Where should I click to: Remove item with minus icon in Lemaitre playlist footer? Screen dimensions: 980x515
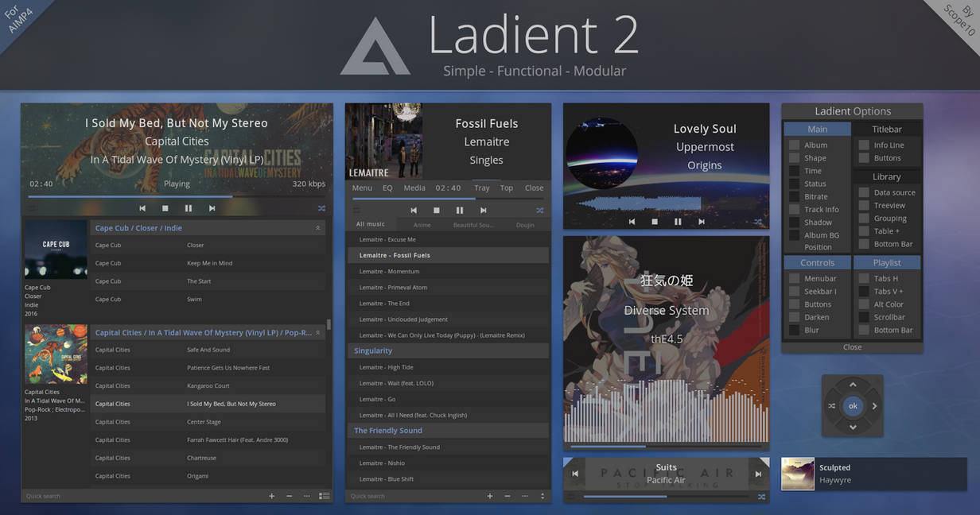point(507,496)
